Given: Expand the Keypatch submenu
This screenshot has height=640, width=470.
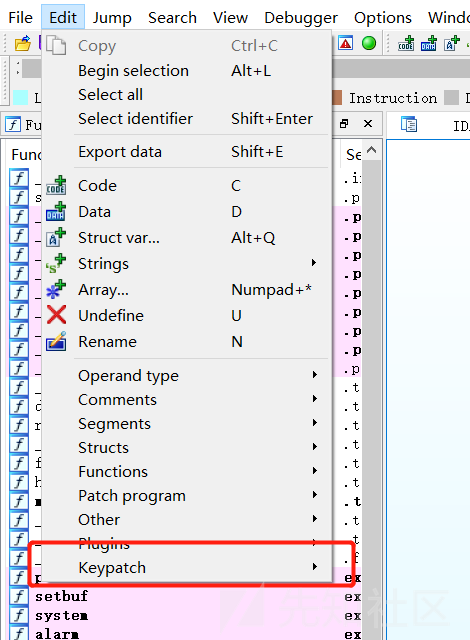Looking at the screenshot, I should pos(187,567).
